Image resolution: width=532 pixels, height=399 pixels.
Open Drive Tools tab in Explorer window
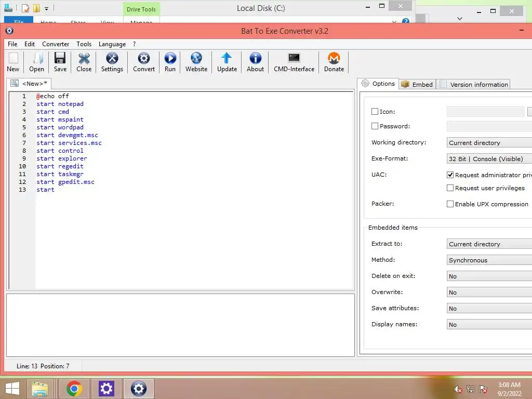click(141, 9)
